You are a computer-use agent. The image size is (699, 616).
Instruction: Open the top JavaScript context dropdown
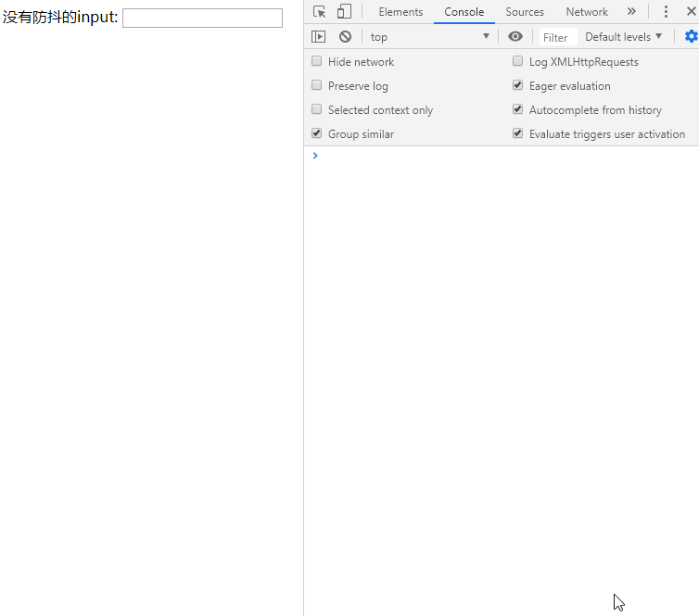[430, 37]
